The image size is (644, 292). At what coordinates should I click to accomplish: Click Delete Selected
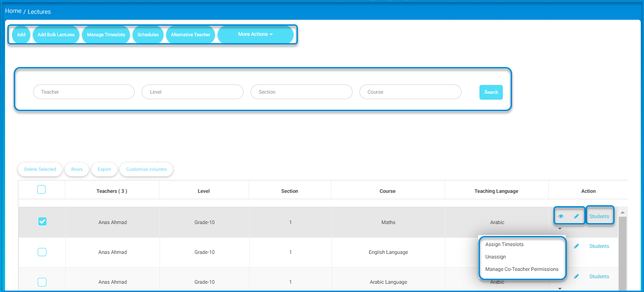click(x=40, y=169)
